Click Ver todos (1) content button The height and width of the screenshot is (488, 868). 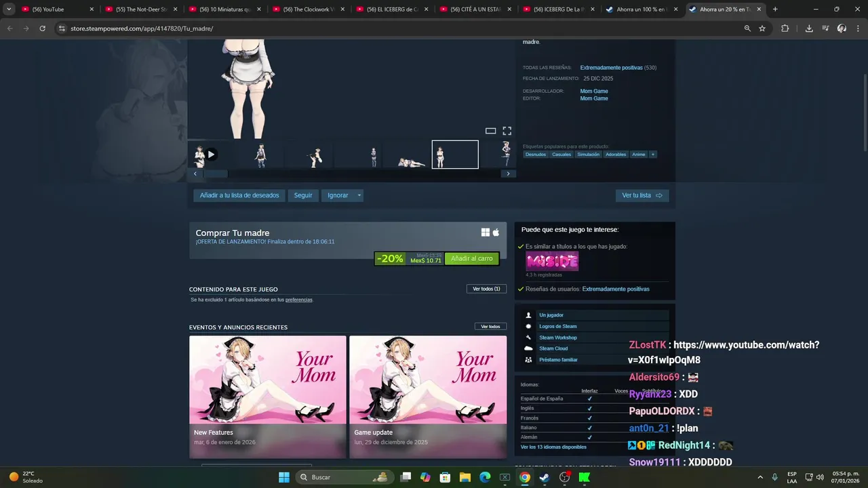486,289
